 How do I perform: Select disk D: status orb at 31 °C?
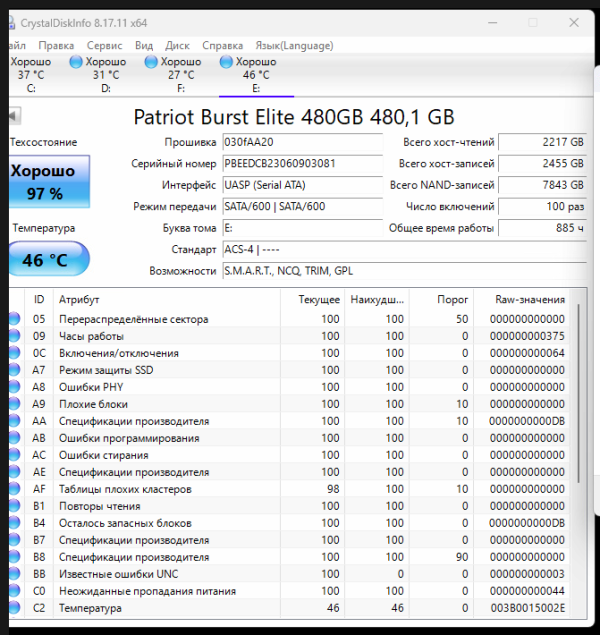[x=77, y=62]
